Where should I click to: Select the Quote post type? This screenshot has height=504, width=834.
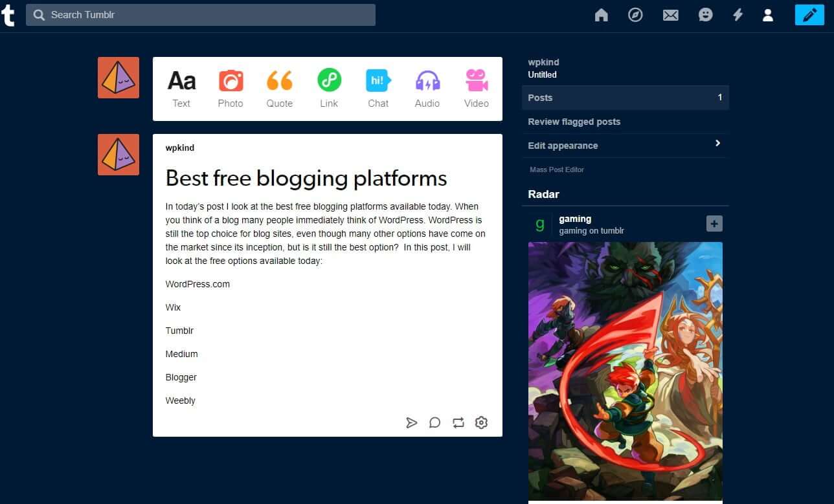[280, 87]
